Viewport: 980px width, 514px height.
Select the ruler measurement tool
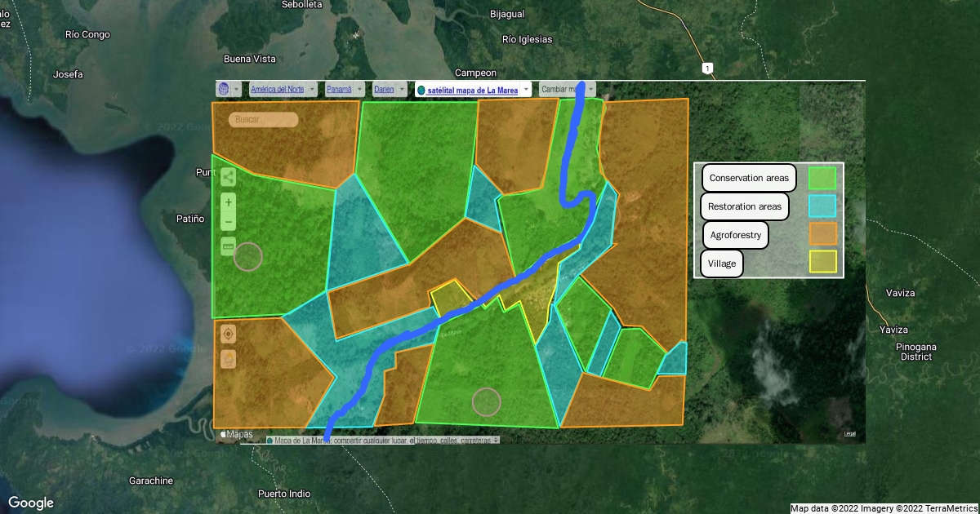click(229, 246)
